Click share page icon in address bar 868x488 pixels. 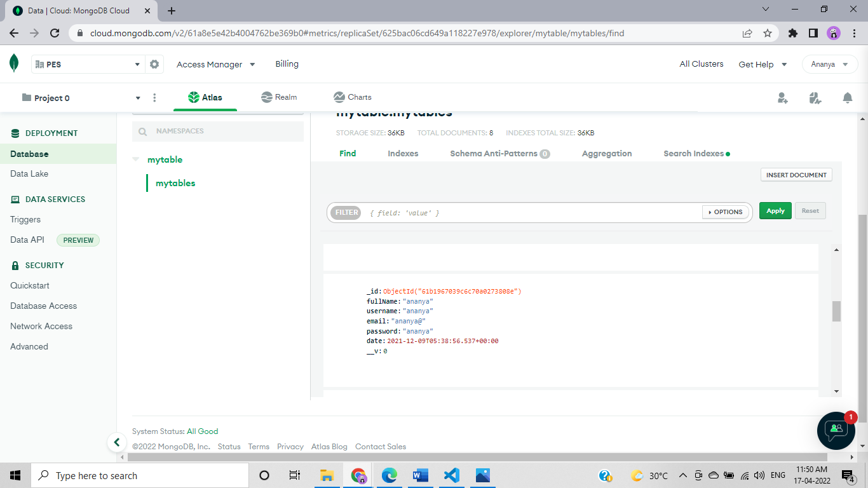point(747,33)
